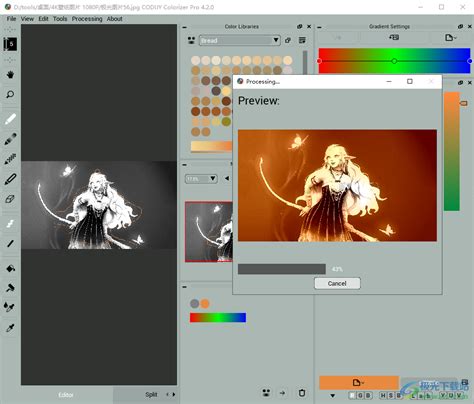This screenshot has width=474, height=404.
Task: Select the Eraser tool
Action: click(10, 199)
